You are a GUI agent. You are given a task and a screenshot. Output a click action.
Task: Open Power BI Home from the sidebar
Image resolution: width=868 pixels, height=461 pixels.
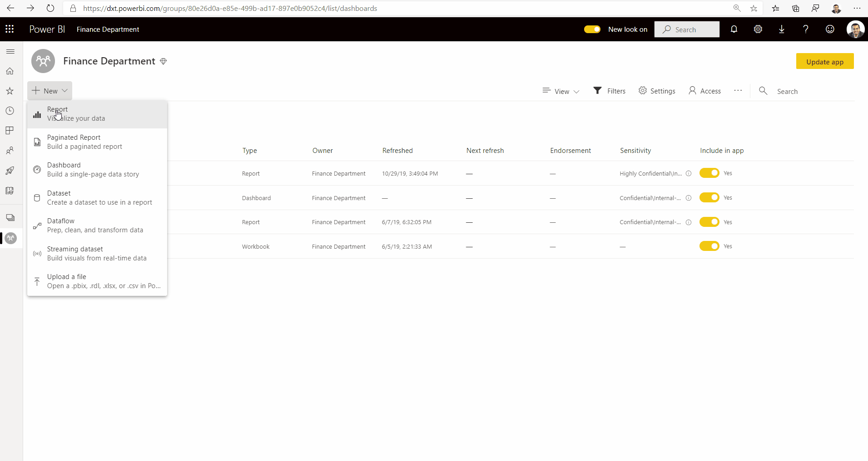tap(10, 71)
